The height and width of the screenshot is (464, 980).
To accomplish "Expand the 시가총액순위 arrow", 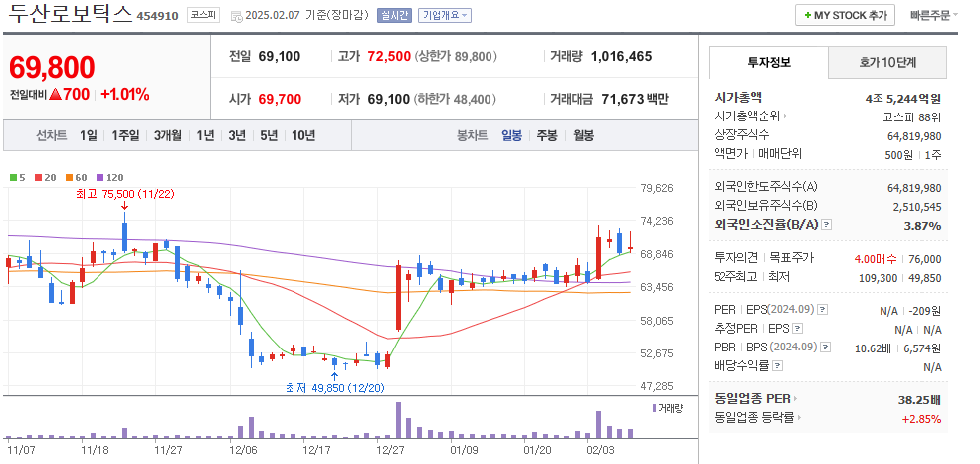I will coord(785,116).
